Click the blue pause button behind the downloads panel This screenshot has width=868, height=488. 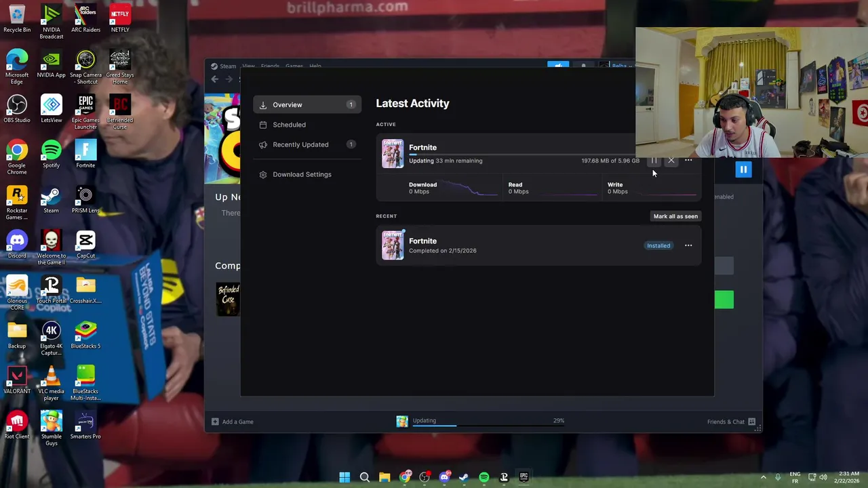(743, 170)
